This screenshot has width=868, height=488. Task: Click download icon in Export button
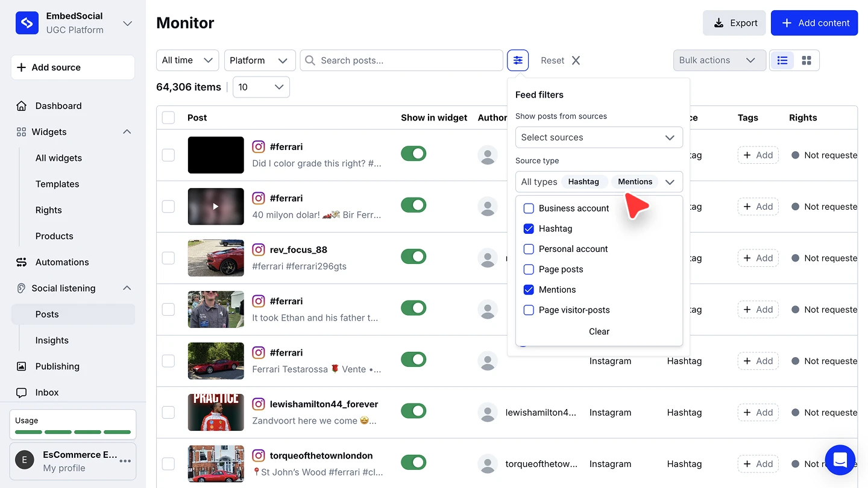(x=719, y=23)
